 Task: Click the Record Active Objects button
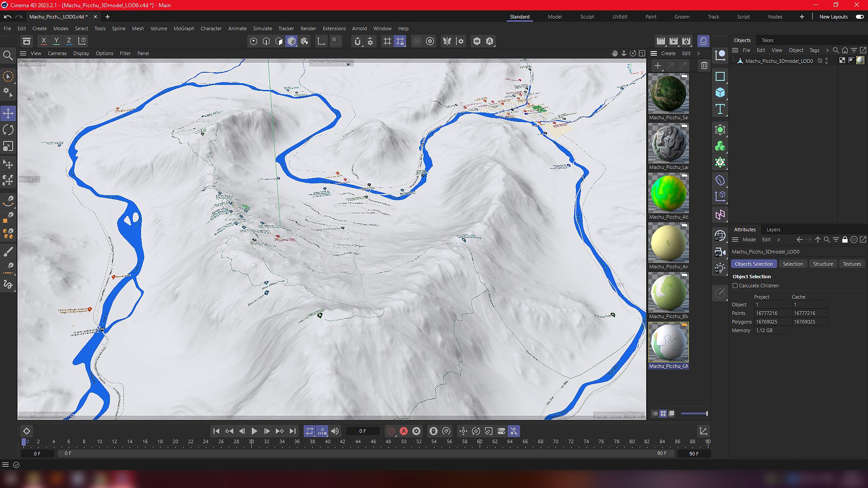(391, 431)
